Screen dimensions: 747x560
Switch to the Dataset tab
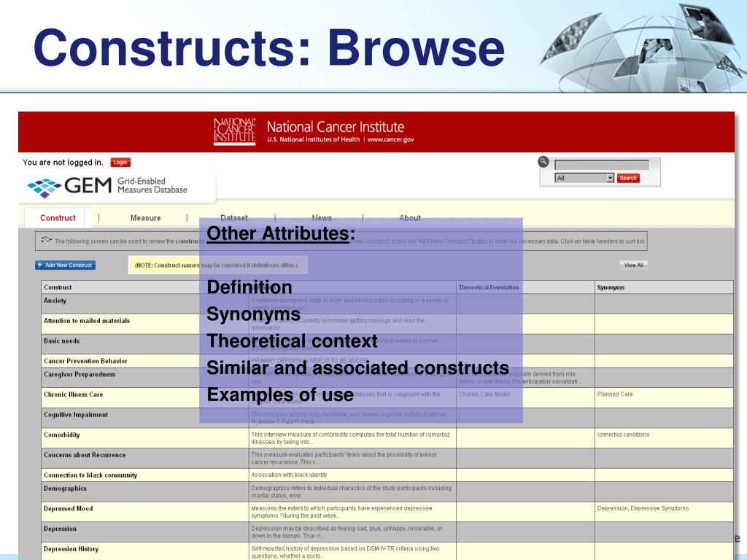tap(234, 217)
